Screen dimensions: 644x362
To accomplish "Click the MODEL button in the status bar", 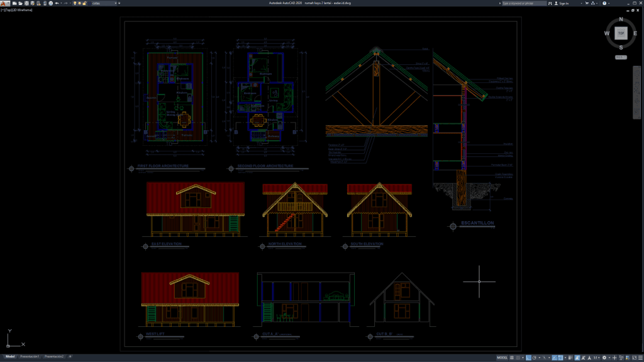I will [x=502, y=358].
